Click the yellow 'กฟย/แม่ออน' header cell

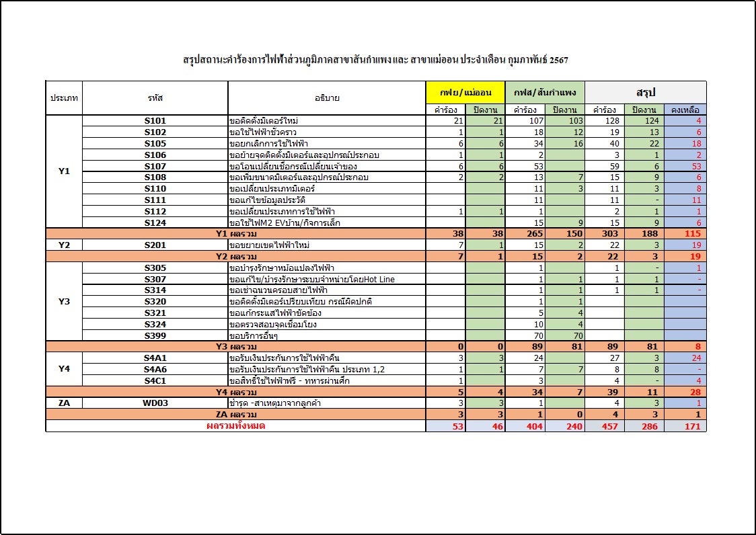pyautogui.click(x=465, y=93)
